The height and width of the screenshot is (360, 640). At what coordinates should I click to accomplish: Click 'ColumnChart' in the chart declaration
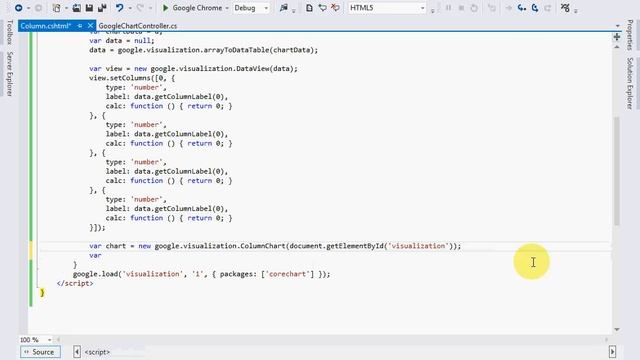[x=262, y=246]
